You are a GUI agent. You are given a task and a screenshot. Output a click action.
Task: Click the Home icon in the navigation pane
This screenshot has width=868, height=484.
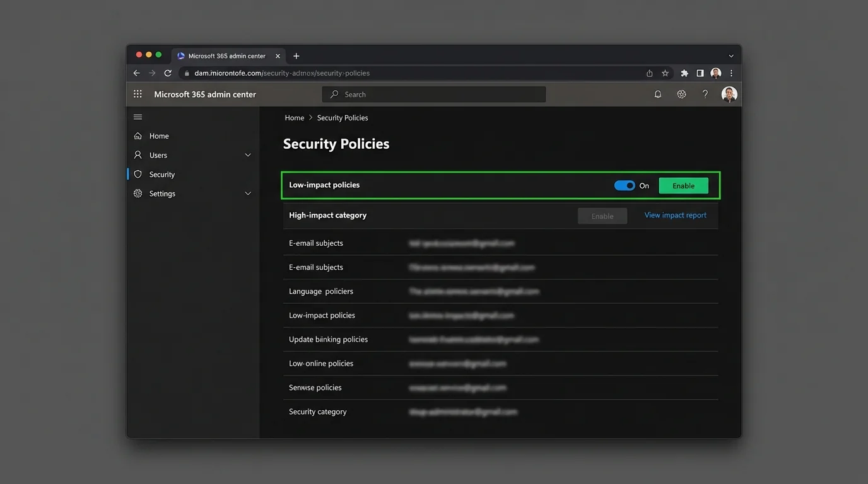coord(138,135)
